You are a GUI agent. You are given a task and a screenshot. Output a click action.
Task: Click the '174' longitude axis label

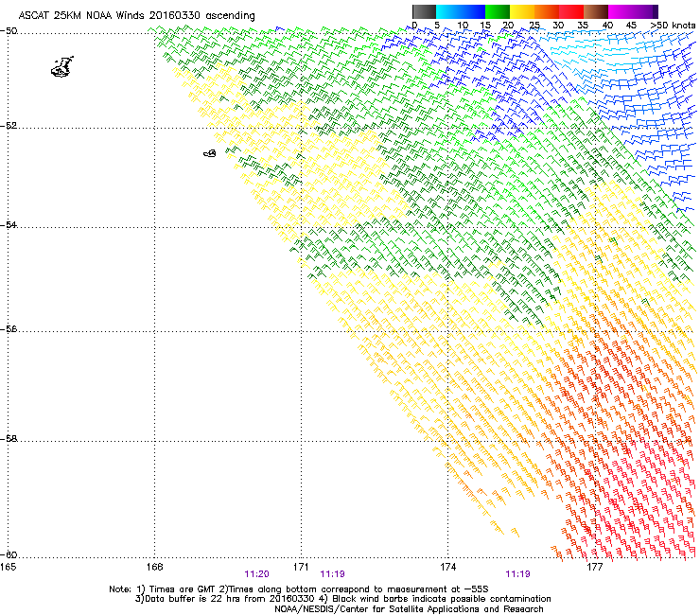tap(447, 567)
